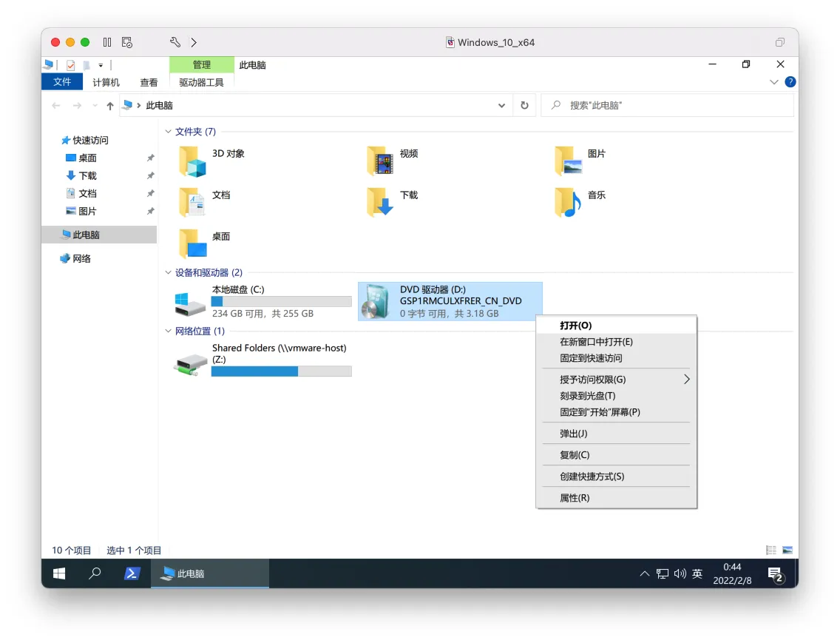Choose 固定到快速访问 from the context menu
840x643 pixels.
(616, 358)
